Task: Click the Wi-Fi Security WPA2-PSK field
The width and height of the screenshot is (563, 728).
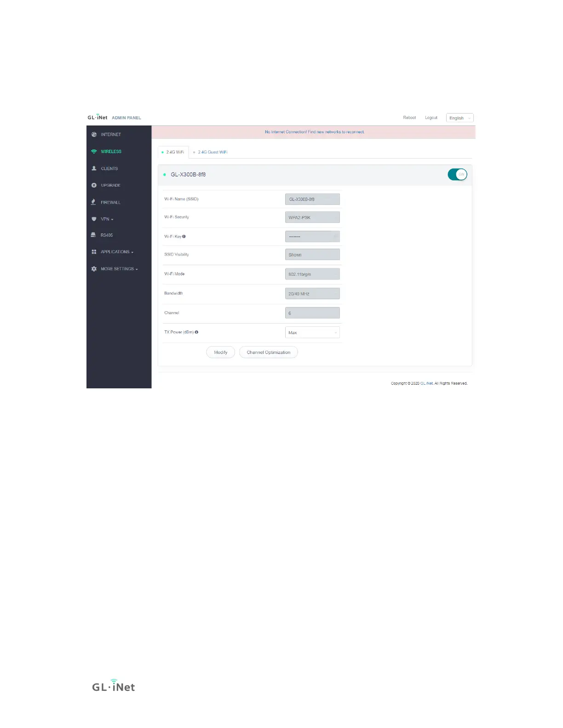Action: [312, 217]
